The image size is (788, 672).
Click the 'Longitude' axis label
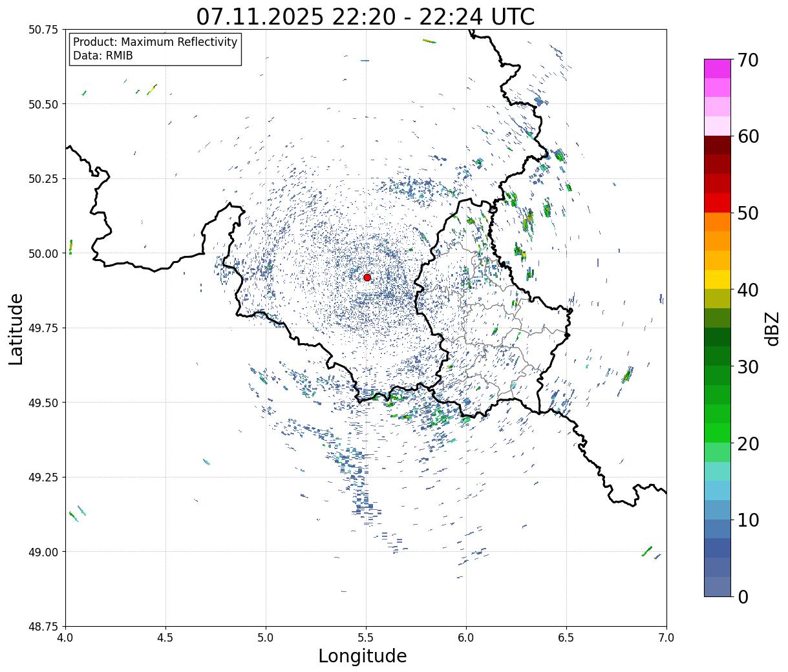pos(363,656)
